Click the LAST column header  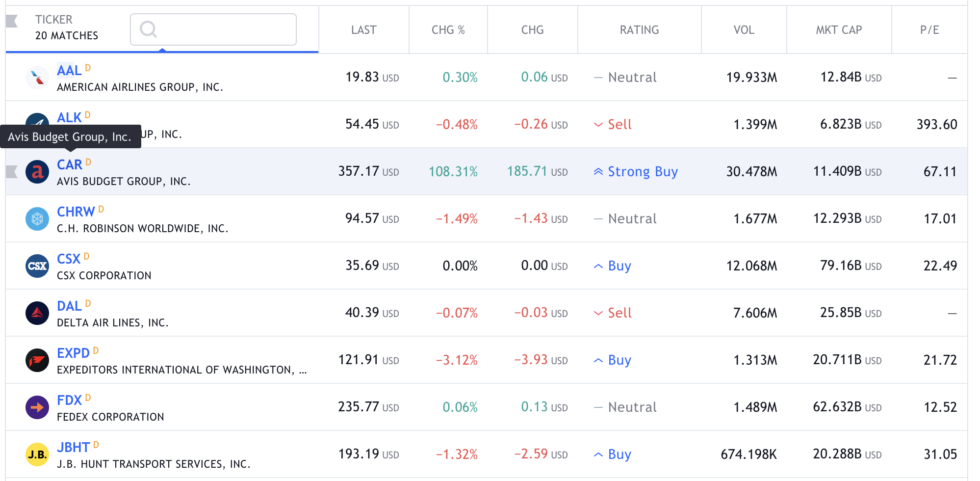(363, 30)
